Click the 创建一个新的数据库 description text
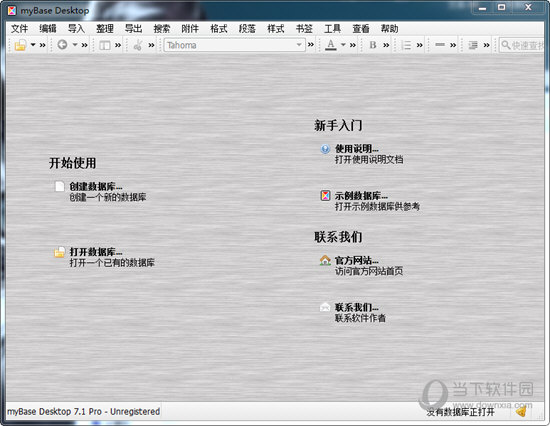The width and height of the screenshot is (550, 426). point(108,197)
